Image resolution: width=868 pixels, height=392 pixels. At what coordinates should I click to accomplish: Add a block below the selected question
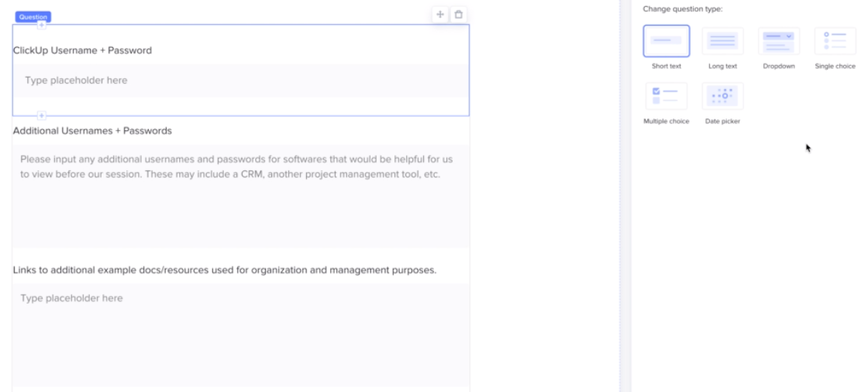tap(42, 115)
